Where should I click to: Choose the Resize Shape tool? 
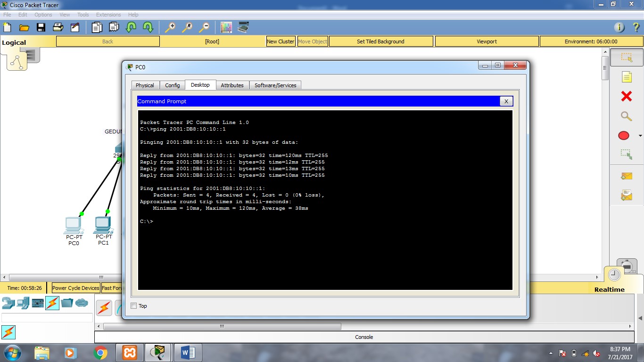626,154
